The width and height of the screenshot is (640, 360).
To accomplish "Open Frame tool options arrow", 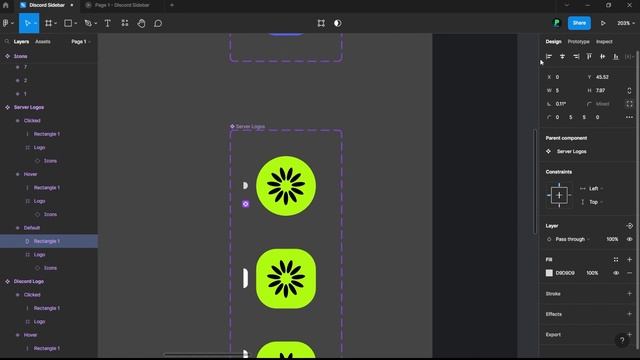I will [x=56, y=23].
